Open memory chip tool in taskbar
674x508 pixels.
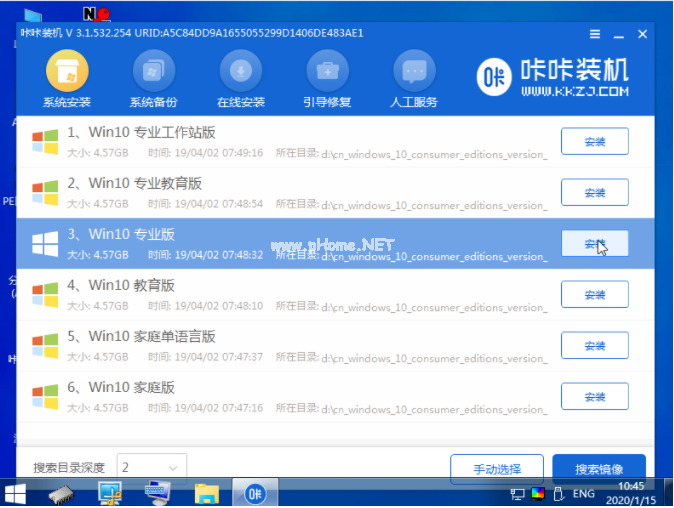61,494
